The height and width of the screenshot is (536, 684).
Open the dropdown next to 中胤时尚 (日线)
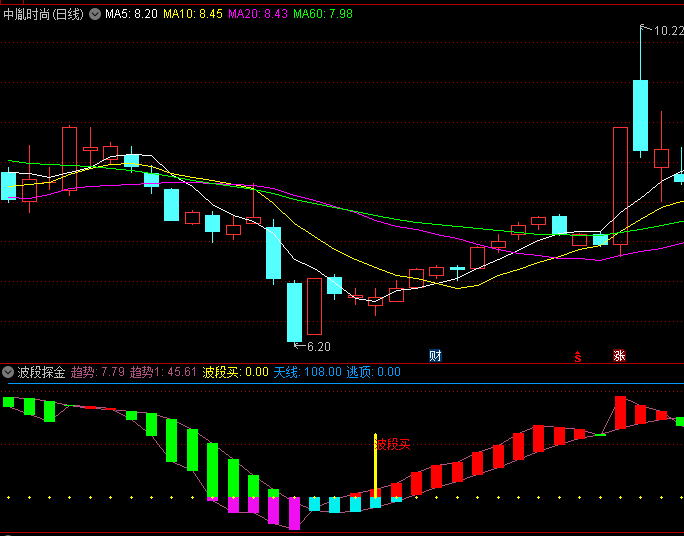(95, 14)
